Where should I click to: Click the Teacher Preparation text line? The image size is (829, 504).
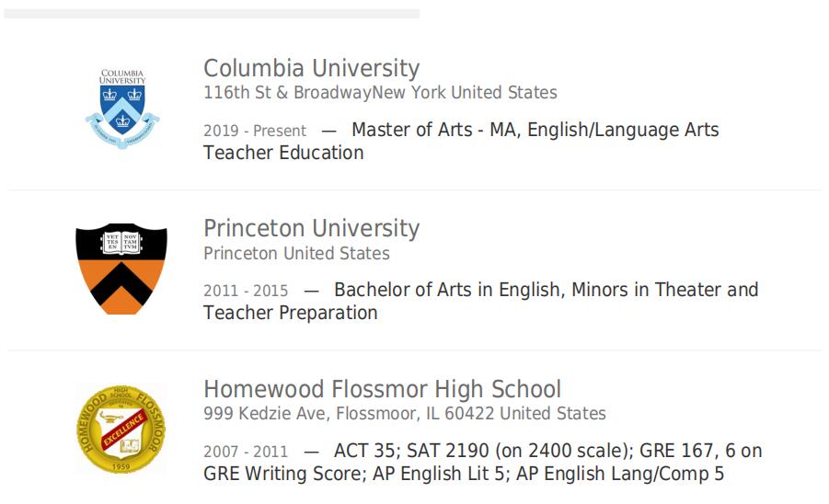click(290, 313)
